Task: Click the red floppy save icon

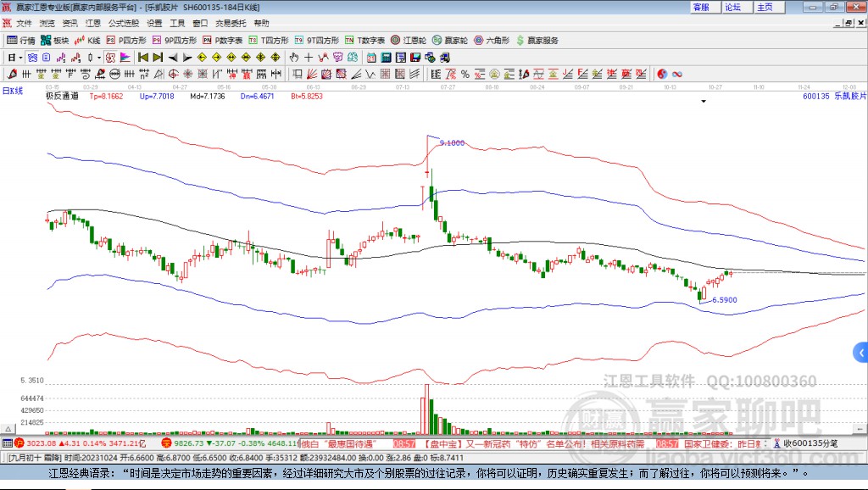Action: coord(415,58)
